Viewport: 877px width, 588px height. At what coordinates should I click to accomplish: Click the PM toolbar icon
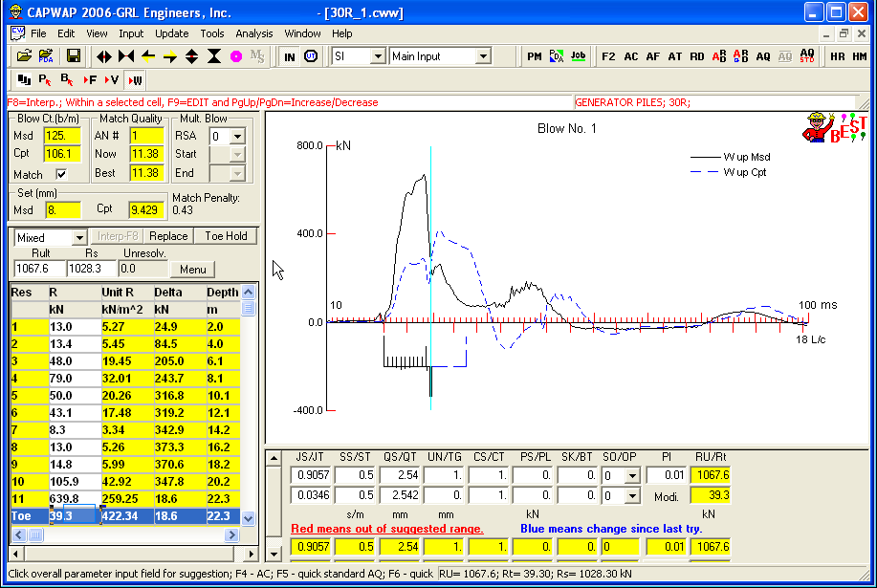coord(535,56)
